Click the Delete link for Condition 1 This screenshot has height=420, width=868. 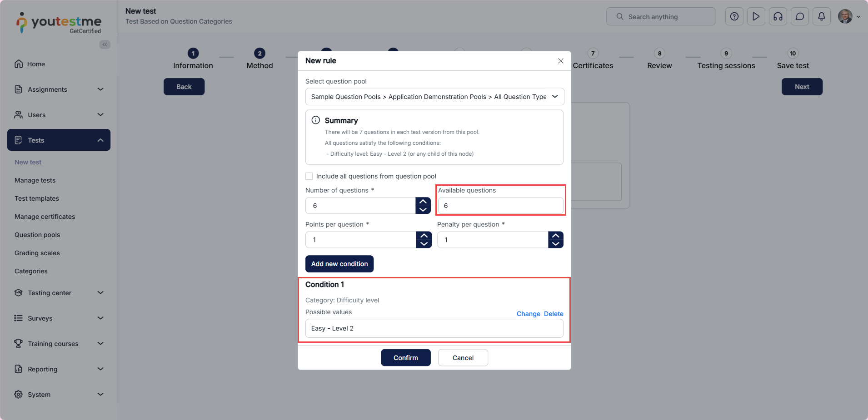[x=553, y=314]
